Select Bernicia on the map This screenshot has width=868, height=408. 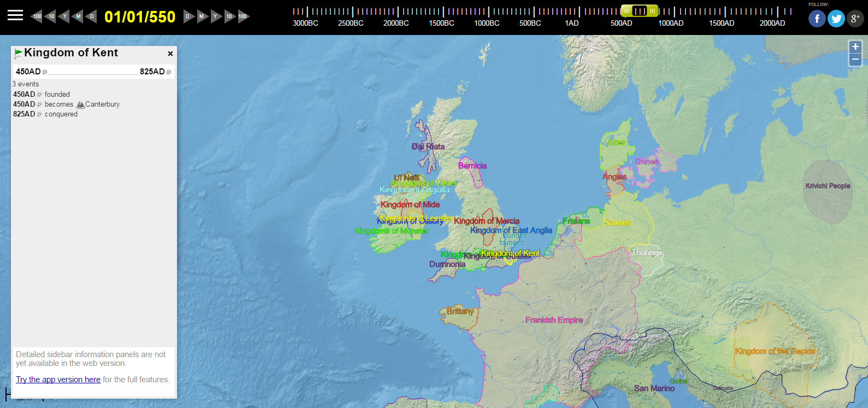473,166
